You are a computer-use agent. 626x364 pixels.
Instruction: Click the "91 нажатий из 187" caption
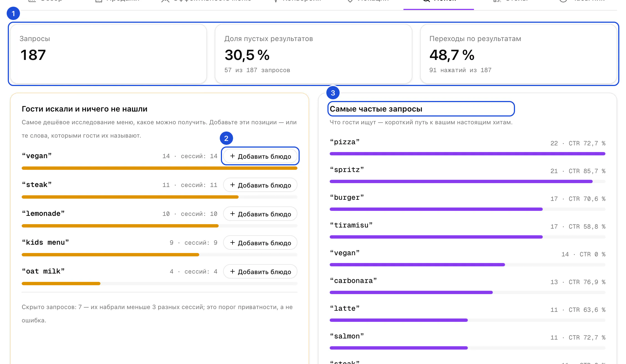click(x=460, y=70)
